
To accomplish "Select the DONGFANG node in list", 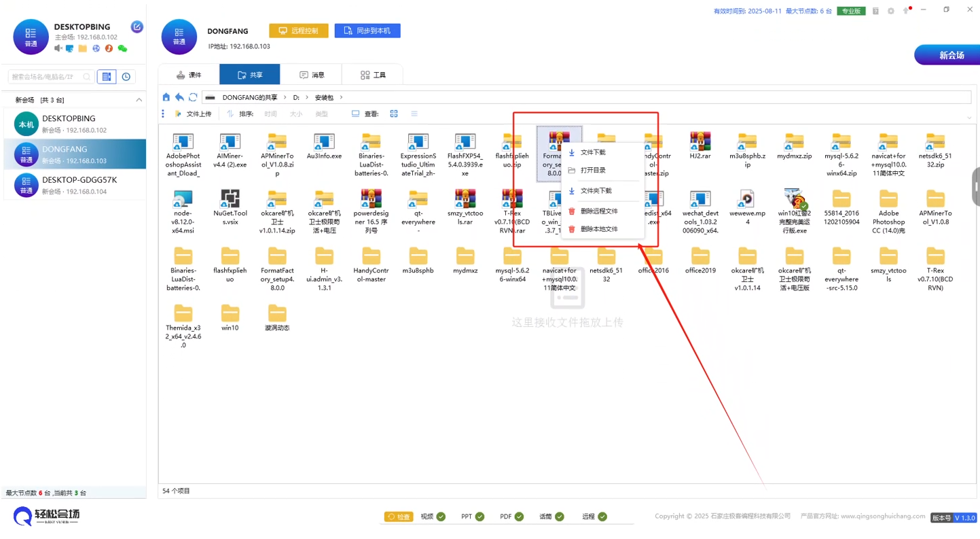I will [x=75, y=154].
